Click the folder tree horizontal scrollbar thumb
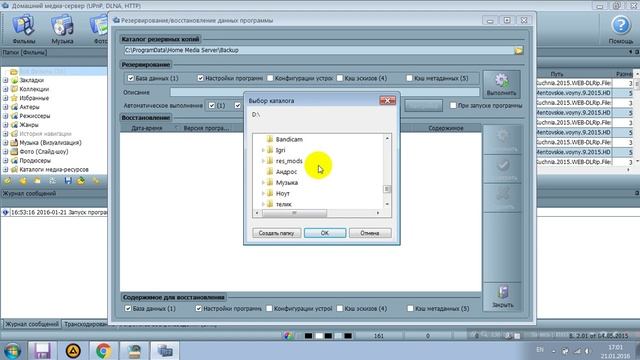The width and height of the screenshot is (640, 360). click(294, 213)
